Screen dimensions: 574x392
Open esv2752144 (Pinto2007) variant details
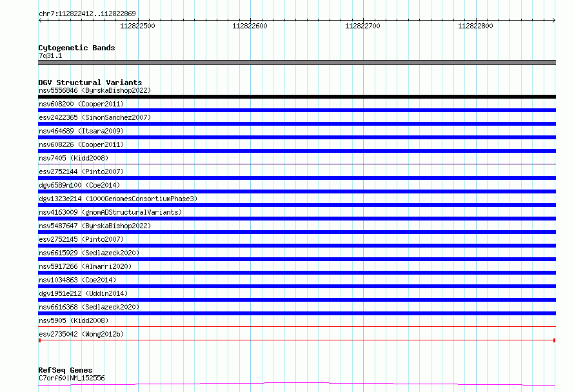pyautogui.click(x=81, y=171)
